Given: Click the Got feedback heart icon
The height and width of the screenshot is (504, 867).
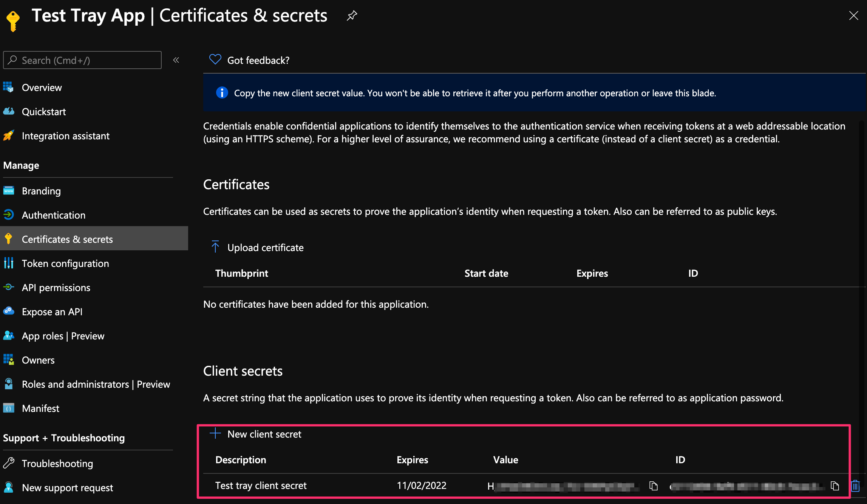Looking at the screenshot, I should coord(215,59).
